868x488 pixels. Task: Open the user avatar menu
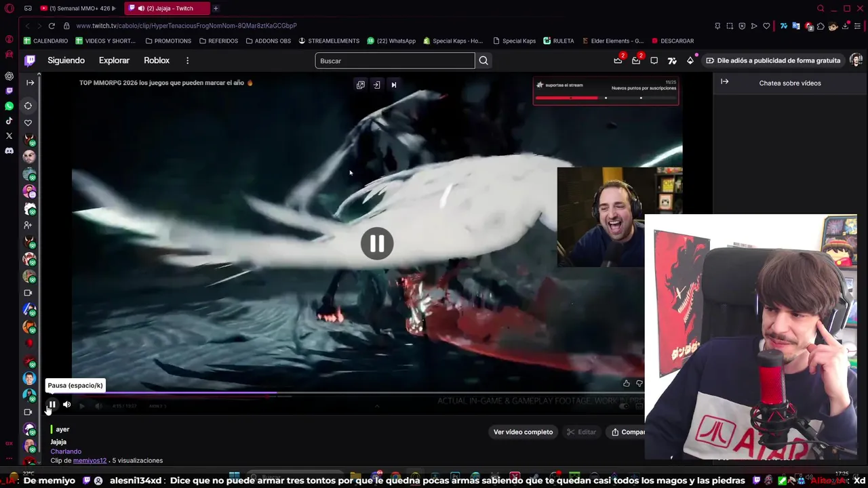coord(856,60)
